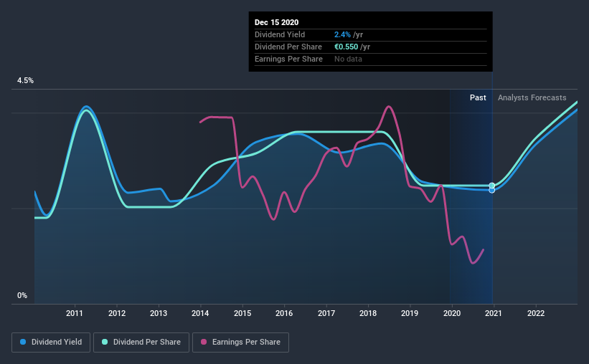Click the Dec 15 2020 tooltip header
Viewport: 589px width, 364px height.
coord(276,22)
